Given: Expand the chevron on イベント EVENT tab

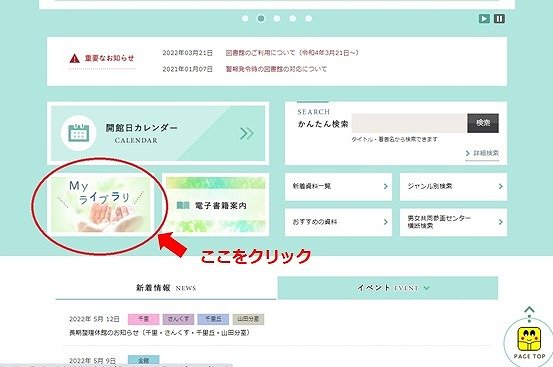Looking at the screenshot, I should pos(427,288).
